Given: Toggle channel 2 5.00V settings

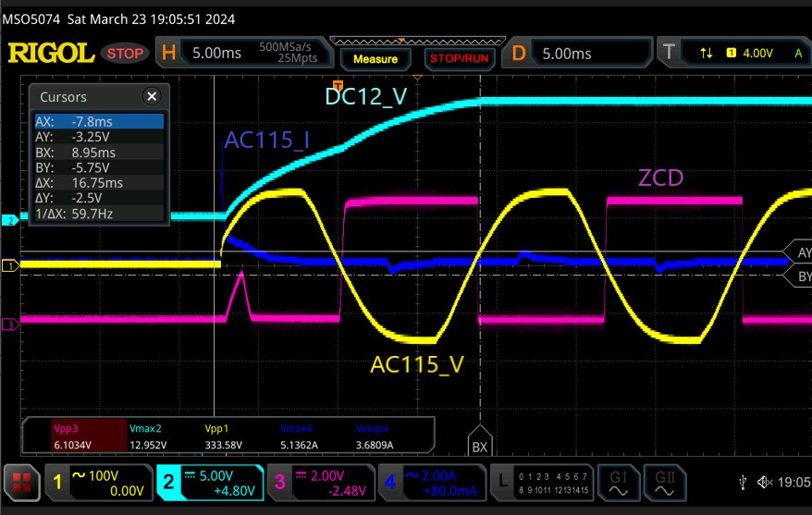Looking at the screenshot, I should pos(210,483).
